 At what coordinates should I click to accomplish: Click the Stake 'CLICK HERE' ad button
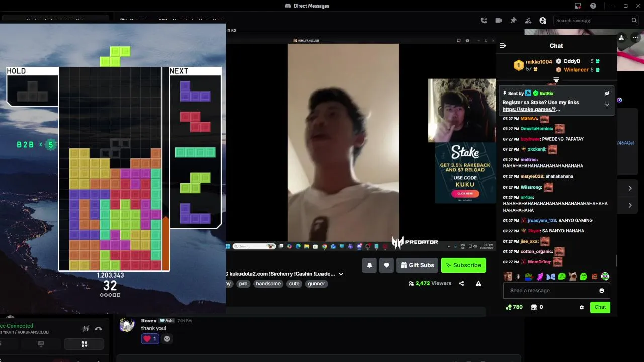click(465, 194)
